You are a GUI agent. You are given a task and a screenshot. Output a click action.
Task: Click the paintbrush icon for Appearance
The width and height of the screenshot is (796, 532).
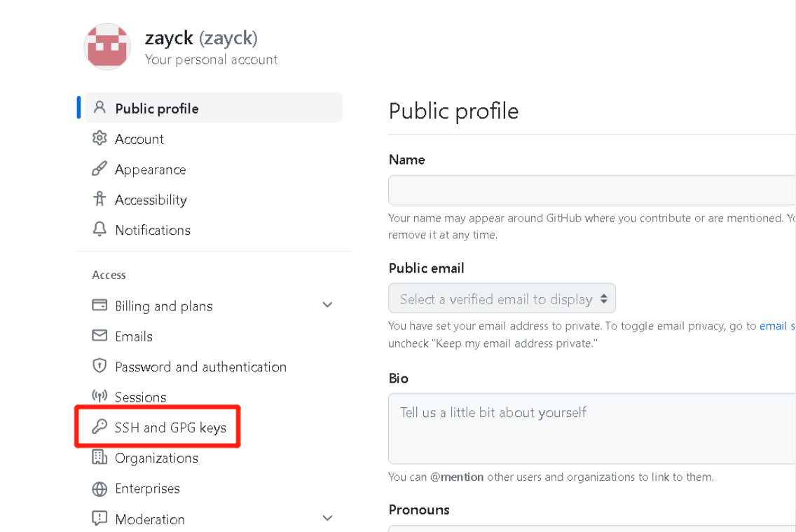99,169
